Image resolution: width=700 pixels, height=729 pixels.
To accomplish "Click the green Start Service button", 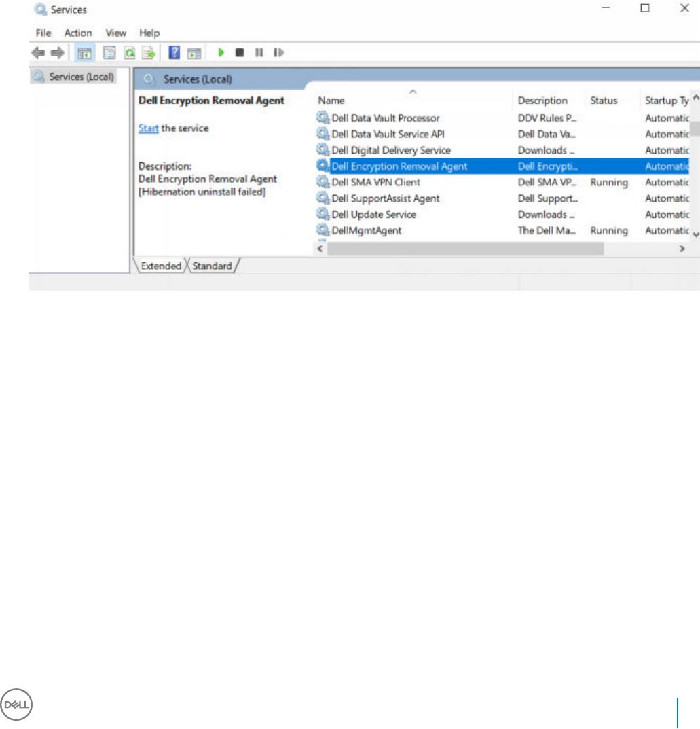I will point(221,52).
